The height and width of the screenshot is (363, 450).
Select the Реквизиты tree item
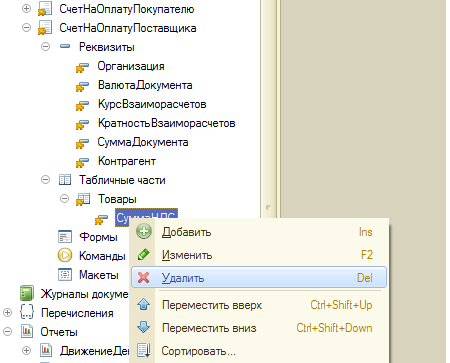click(107, 47)
